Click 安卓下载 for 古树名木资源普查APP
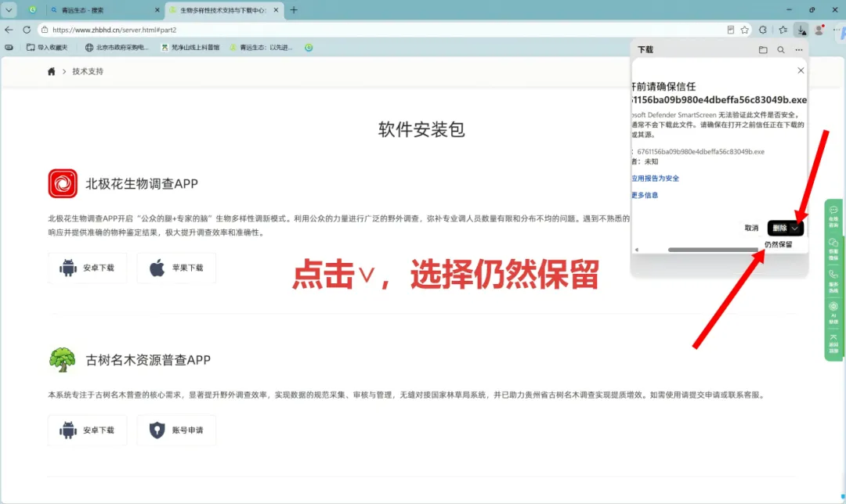 coord(88,430)
